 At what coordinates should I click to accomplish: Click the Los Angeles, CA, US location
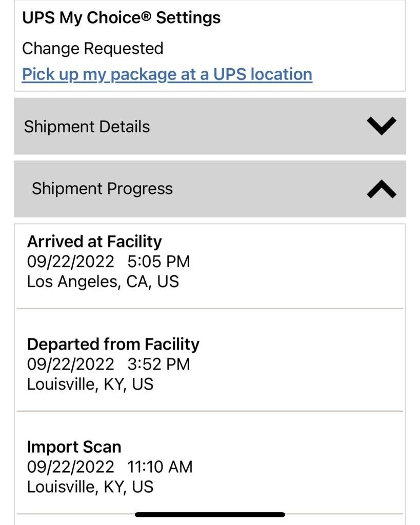click(103, 281)
